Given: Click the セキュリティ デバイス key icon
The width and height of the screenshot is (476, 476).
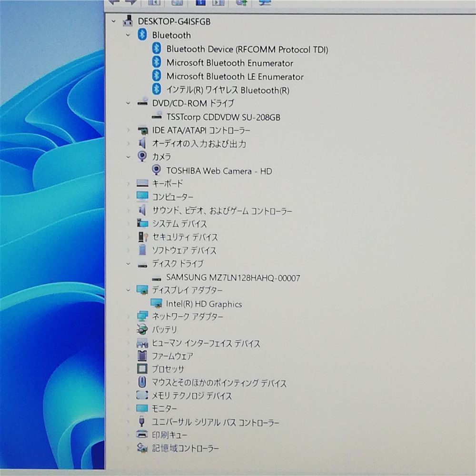Looking at the screenshot, I should (x=143, y=237).
